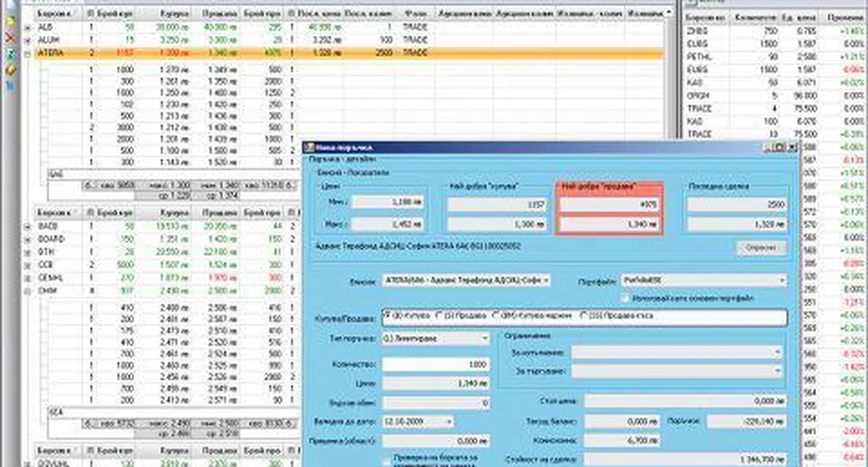Open the Портфейл dropdown

[781, 280]
